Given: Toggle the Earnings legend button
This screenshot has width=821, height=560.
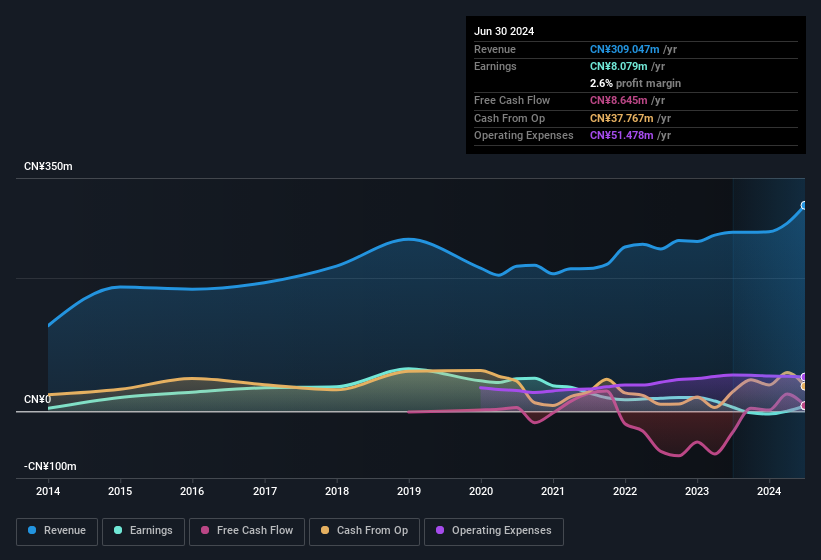Looking at the screenshot, I should (x=143, y=531).
